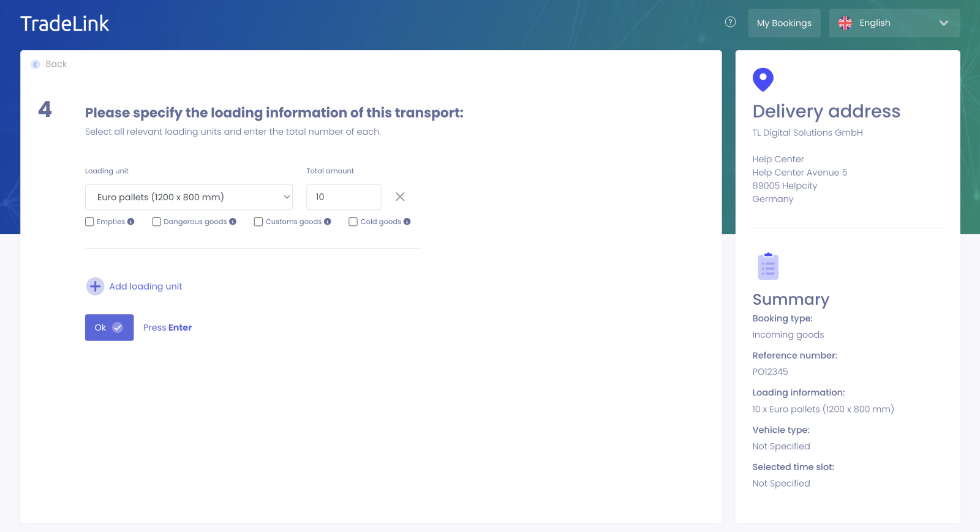
Task: Click the Total amount input field
Action: pos(344,197)
